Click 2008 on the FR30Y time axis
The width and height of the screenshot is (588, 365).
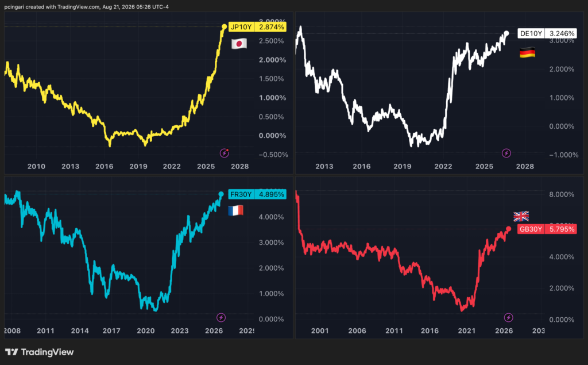(x=13, y=331)
